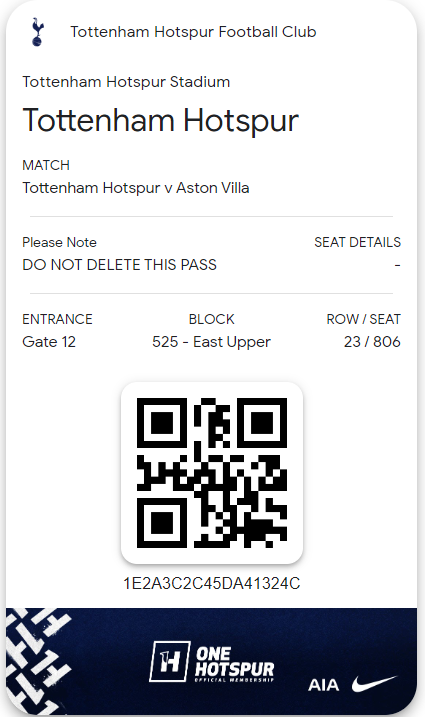Tap the QR code ticket barcode
425x717 pixels.
212,473
